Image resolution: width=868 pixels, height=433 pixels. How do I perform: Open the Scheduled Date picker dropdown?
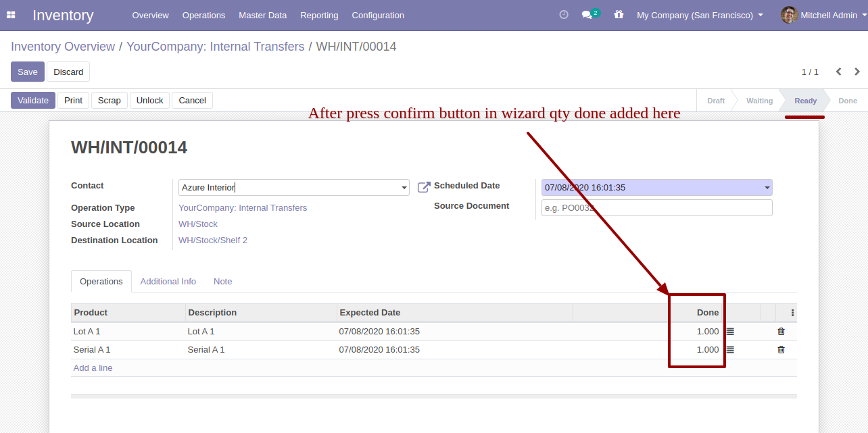767,188
